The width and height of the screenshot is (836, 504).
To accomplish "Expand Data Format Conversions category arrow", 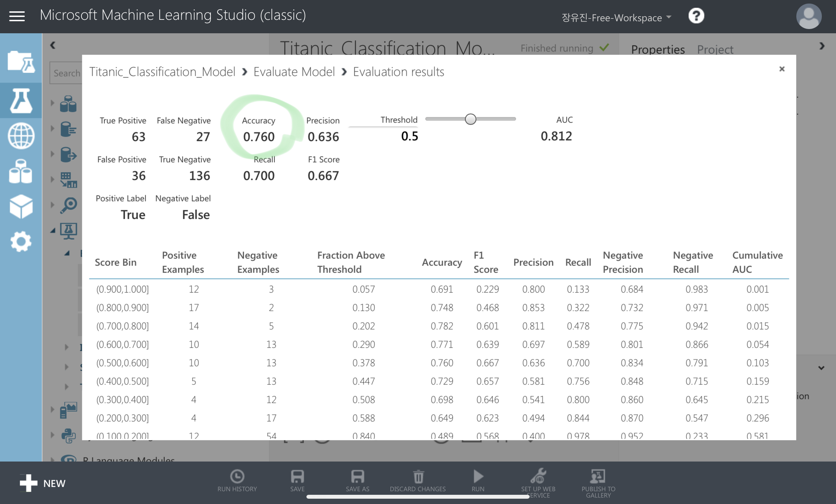I will (x=52, y=128).
